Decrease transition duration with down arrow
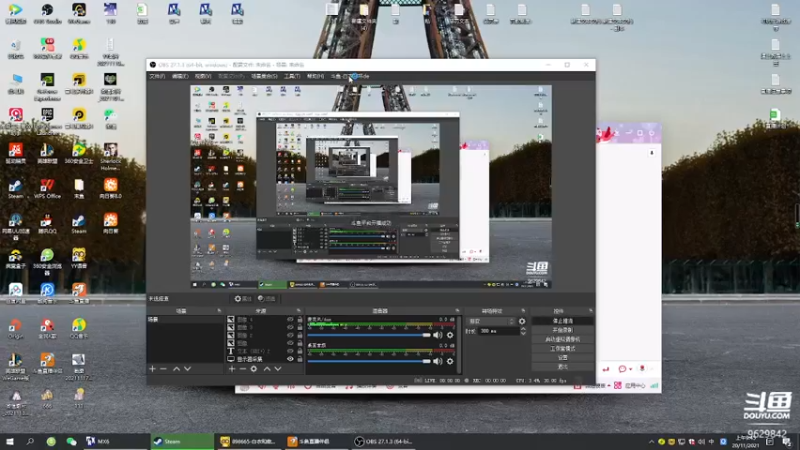The width and height of the screenshot is (800, 450). (x=523, y=334)
